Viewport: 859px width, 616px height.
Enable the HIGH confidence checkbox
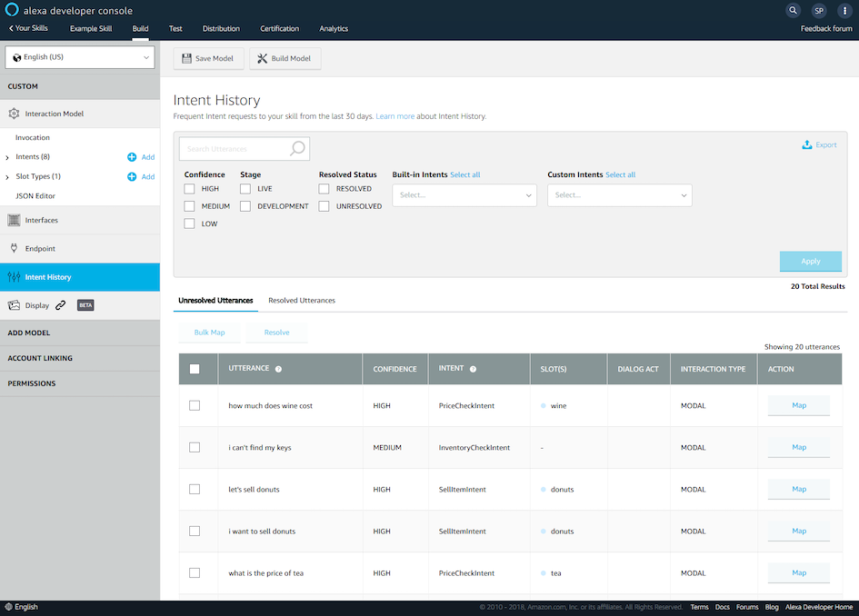pyautogui.click(x=189, y=189)
